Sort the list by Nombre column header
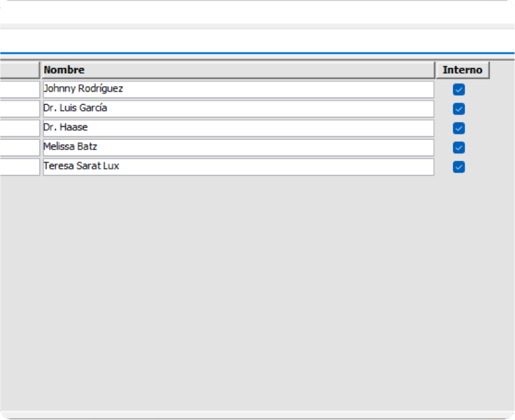The image size is (515, 420). (238, 70)
